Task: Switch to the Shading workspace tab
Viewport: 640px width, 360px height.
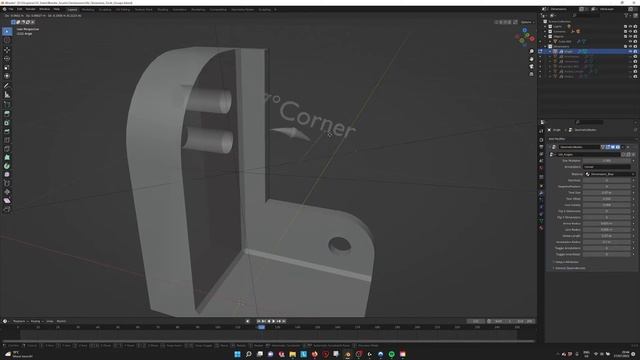Action: click(162, 9)
